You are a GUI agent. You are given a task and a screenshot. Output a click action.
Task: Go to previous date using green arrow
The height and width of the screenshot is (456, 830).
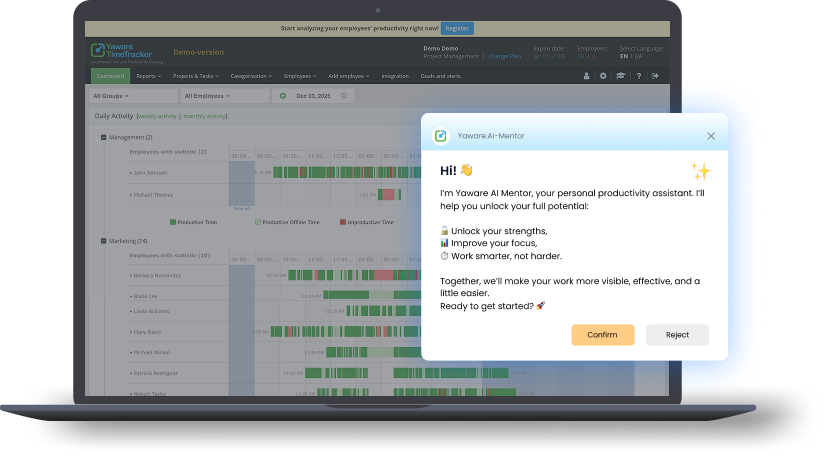click(x=283, y=96)
